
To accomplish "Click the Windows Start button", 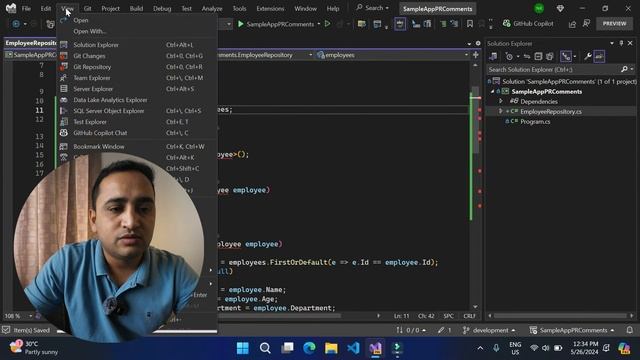I will 243,348.
